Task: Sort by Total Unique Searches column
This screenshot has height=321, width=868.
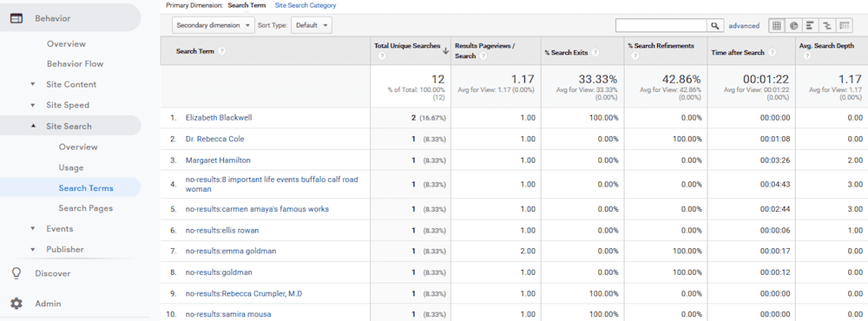Action: pyautogui.click(x=407, y=46)
